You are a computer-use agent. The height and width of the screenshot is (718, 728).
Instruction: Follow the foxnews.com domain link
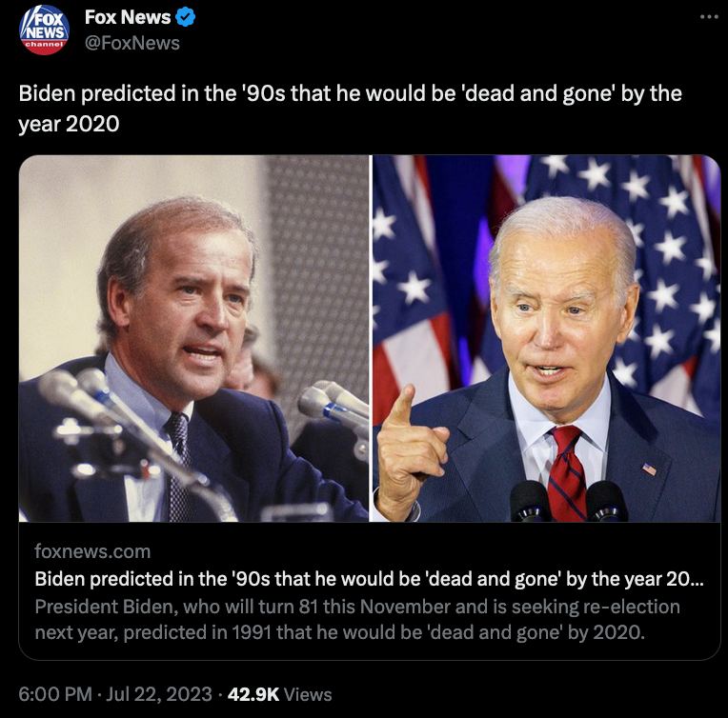(x=92, y=551)
